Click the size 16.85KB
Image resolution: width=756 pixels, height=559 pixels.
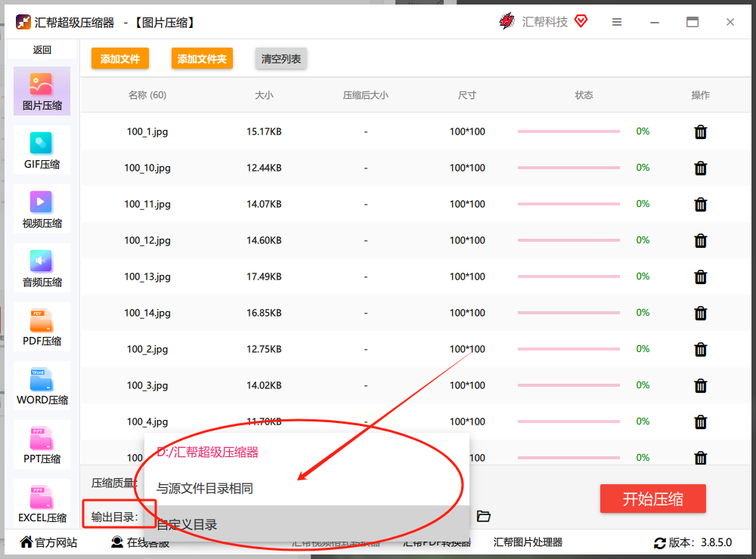[x=264, y=313]
